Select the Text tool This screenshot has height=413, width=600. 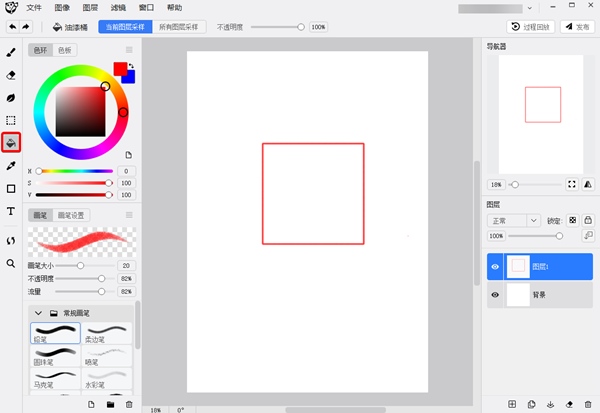[11, 211]
